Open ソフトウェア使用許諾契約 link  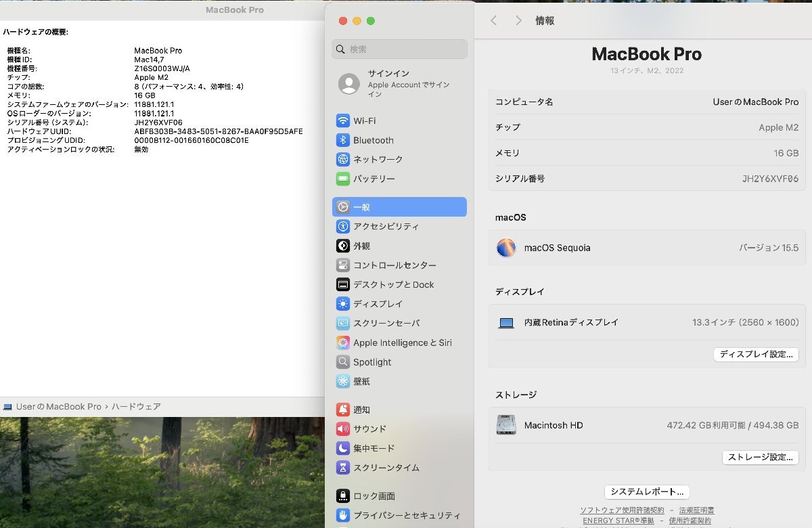[x=622, y=510]
